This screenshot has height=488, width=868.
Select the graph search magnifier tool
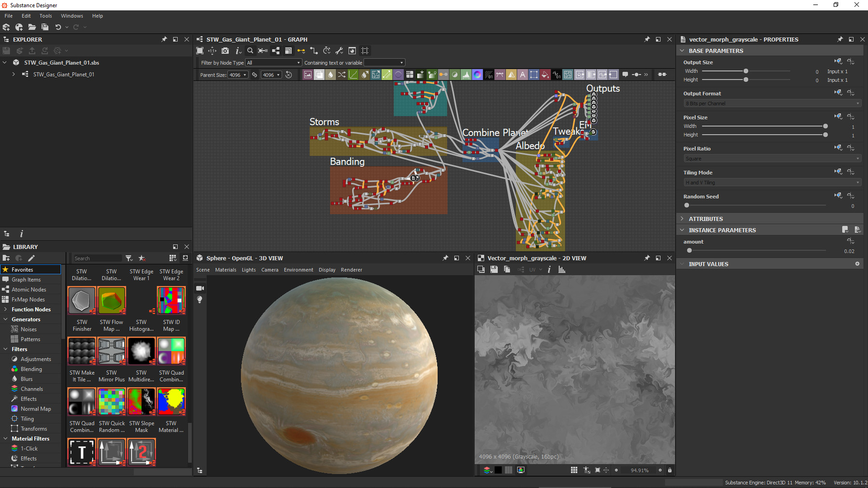click(x=250, y=50)
